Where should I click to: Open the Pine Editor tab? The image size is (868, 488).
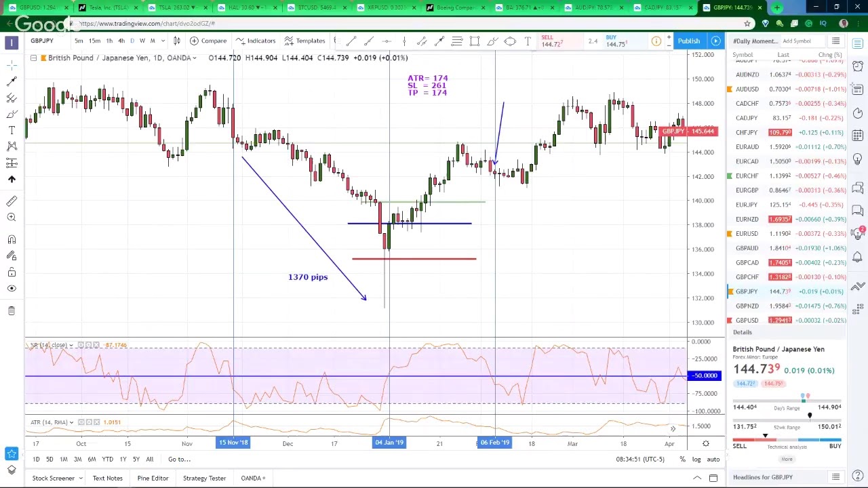(153, 479)
